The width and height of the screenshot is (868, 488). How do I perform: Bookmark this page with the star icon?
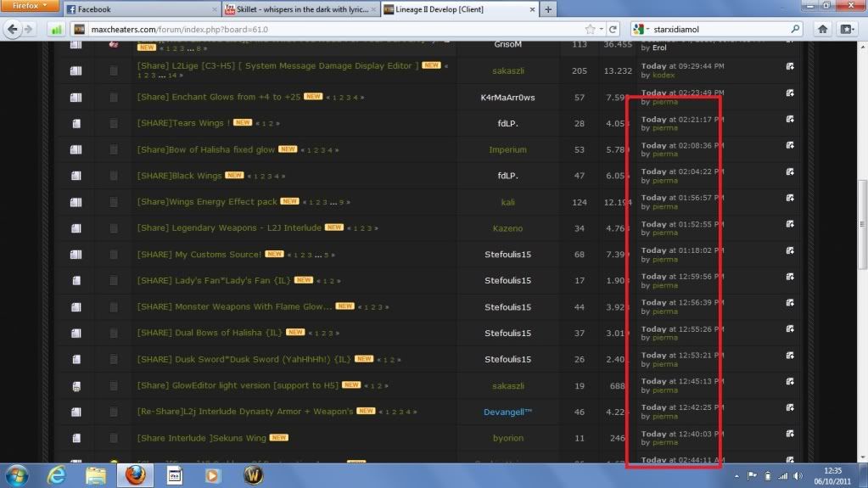pos(590,29)
